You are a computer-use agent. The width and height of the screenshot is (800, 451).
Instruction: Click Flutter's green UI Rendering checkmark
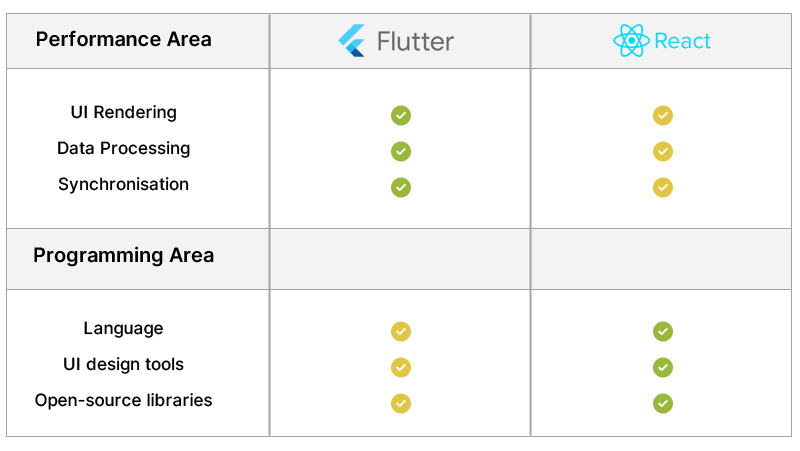pyautogui.click(x=401, y=115)
